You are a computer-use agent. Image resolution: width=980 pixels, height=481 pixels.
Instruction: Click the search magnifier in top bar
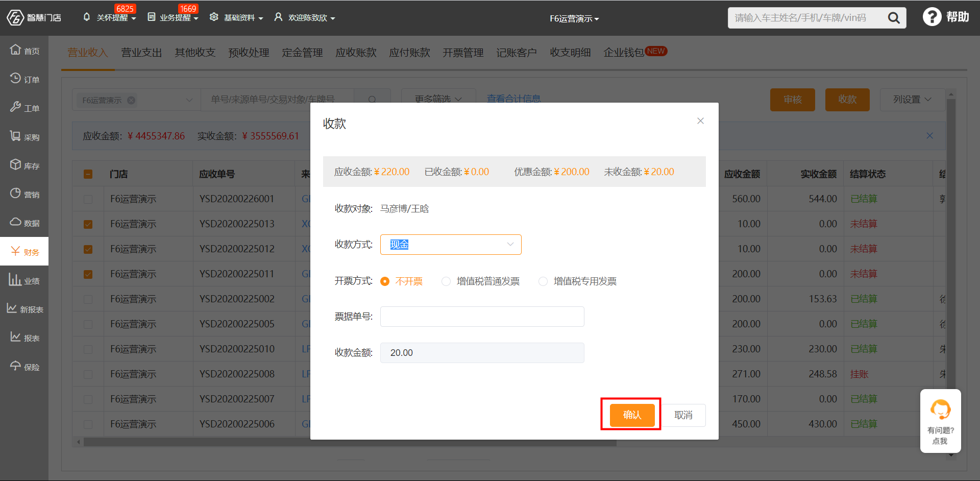point(894,18)
